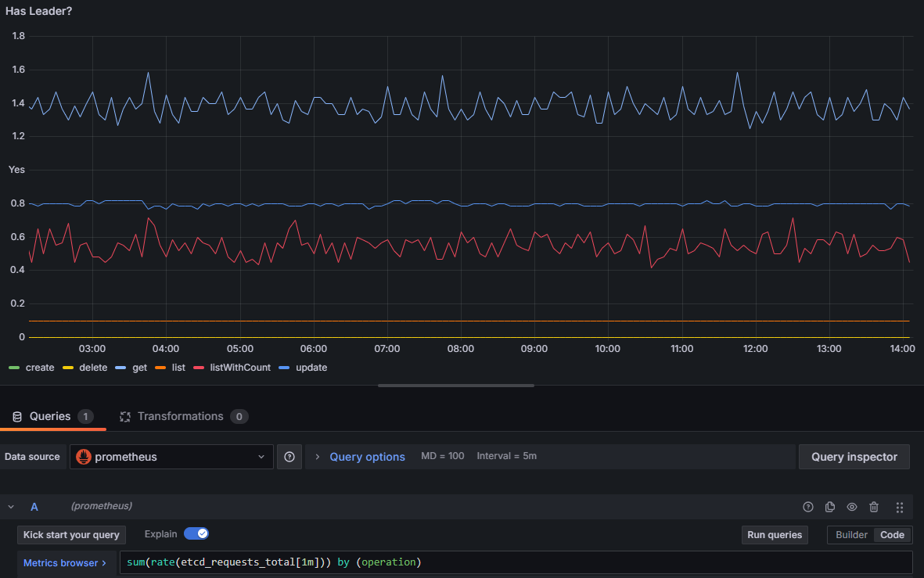Open query A help icon
The image size is (924, 578).
coord(808,507)
